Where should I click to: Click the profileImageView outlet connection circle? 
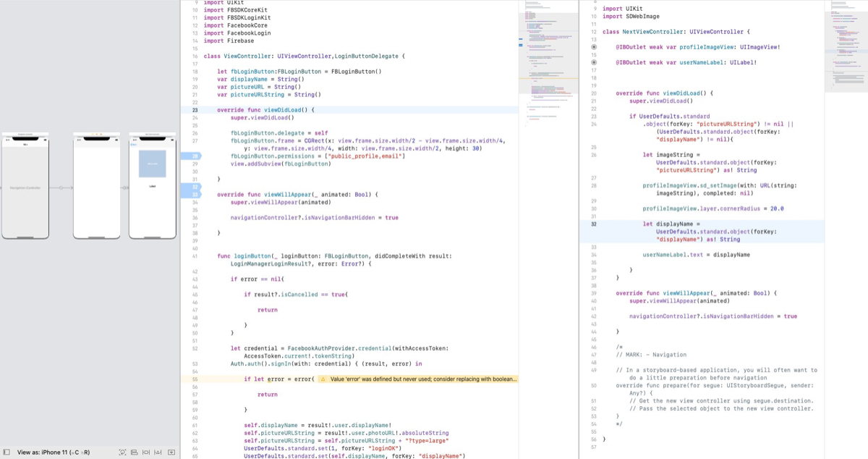[x=594, y=47]
